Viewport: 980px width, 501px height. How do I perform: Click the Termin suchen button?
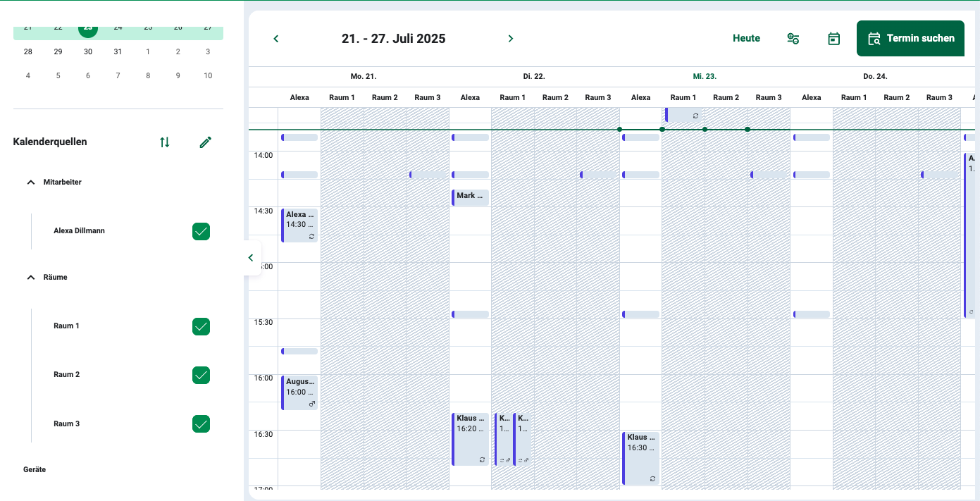point(910,39)
